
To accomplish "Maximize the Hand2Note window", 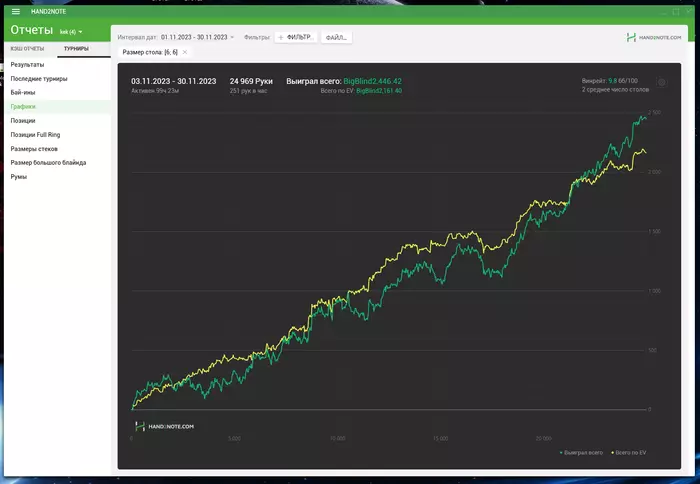I will point(676,12).
